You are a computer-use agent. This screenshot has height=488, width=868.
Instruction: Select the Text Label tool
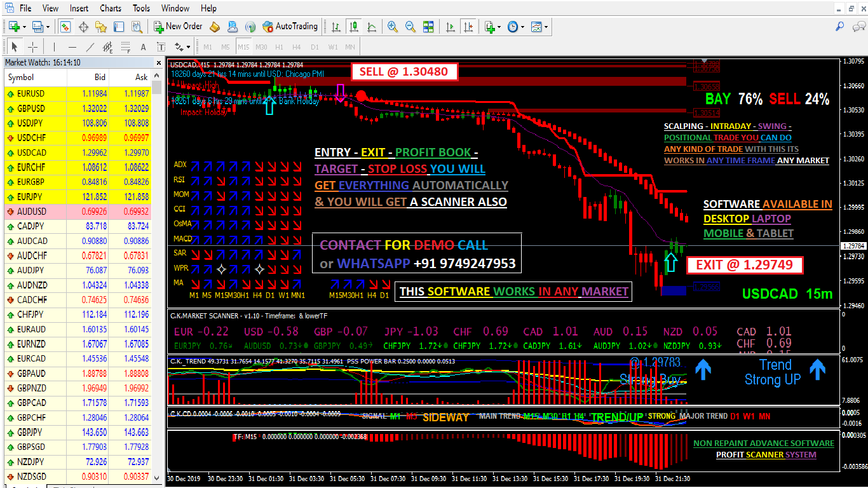coord(161,47)
